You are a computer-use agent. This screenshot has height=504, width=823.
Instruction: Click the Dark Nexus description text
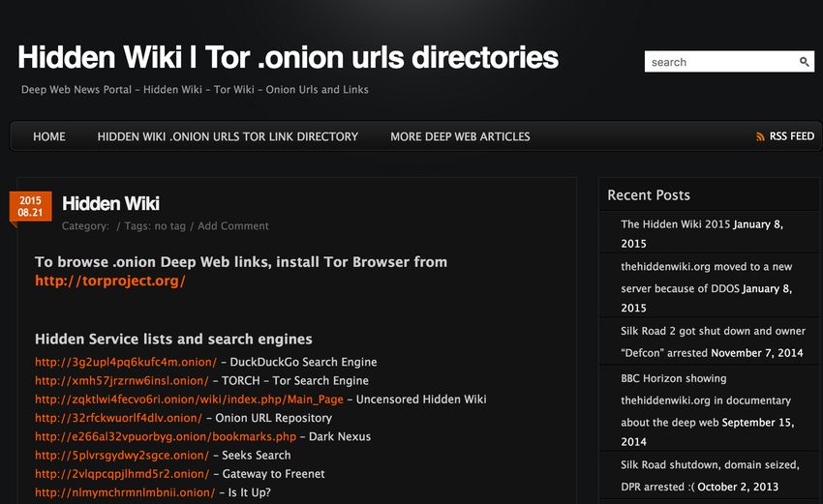coord(340,436)
